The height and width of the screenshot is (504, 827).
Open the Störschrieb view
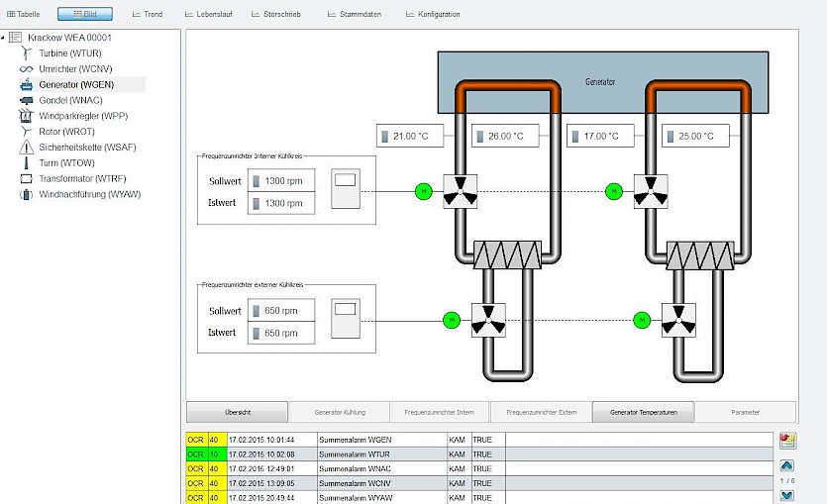(276, 14)
